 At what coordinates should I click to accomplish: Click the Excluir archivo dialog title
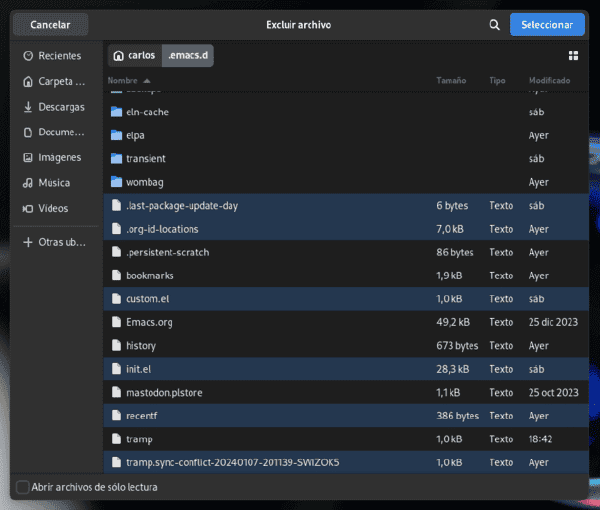pyautogui.click(x=298, y=25)
